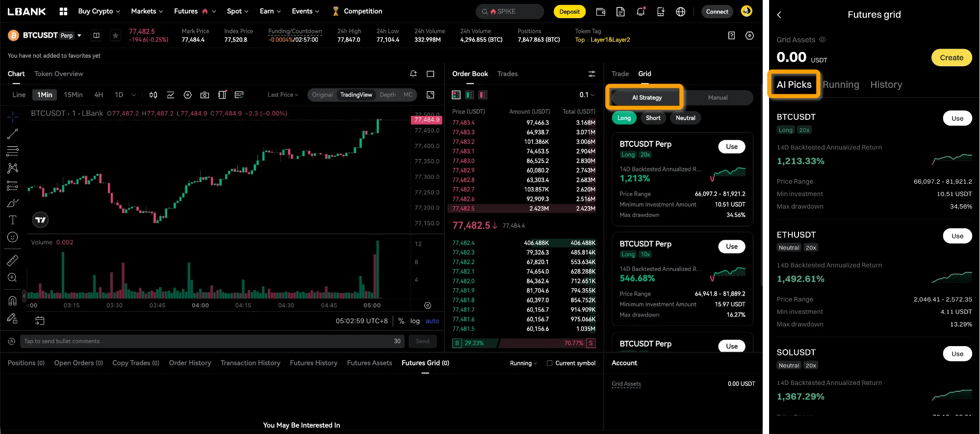Select the text annotation tool
The image size is (980, 434).
pos(13,220)
